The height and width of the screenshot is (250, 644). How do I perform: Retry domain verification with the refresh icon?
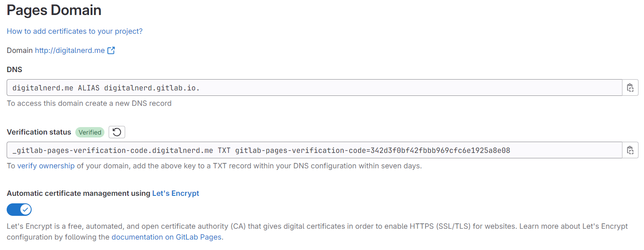[117, 132]
